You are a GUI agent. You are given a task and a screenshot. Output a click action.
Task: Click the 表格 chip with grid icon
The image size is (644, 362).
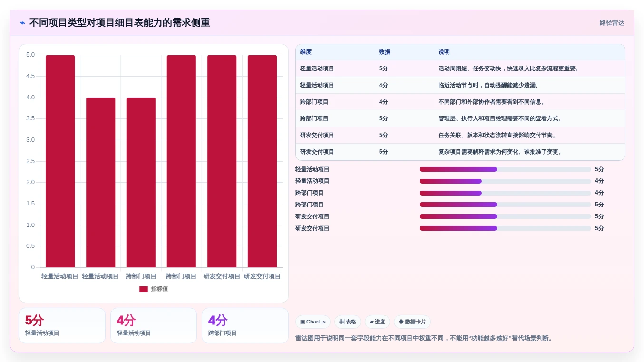pos(348,322)
